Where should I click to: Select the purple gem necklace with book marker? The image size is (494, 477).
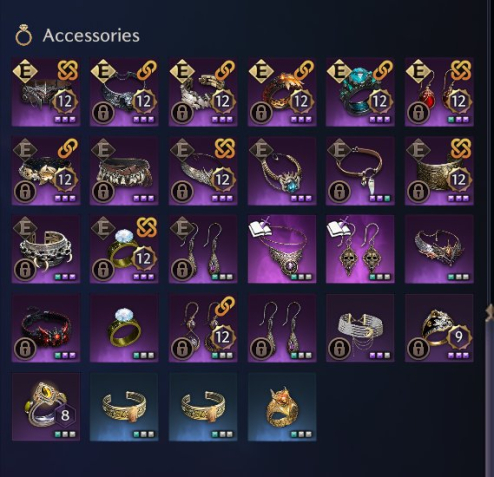(282, 249)
